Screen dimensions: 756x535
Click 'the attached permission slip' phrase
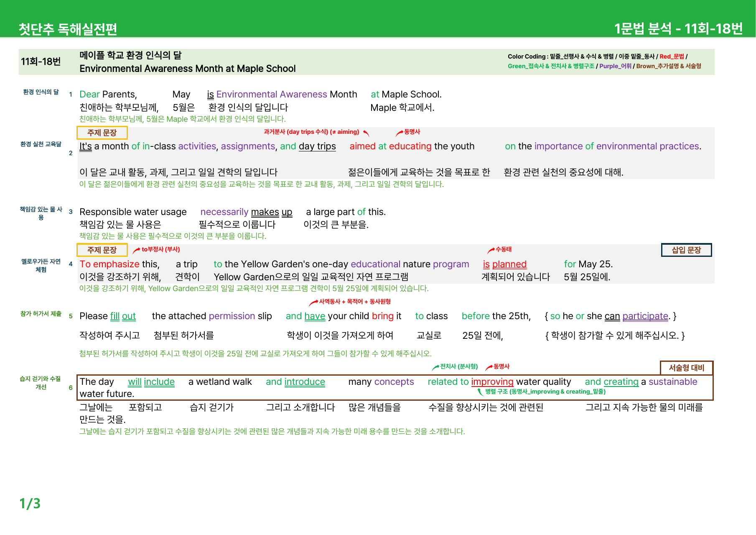coord(212,316)
